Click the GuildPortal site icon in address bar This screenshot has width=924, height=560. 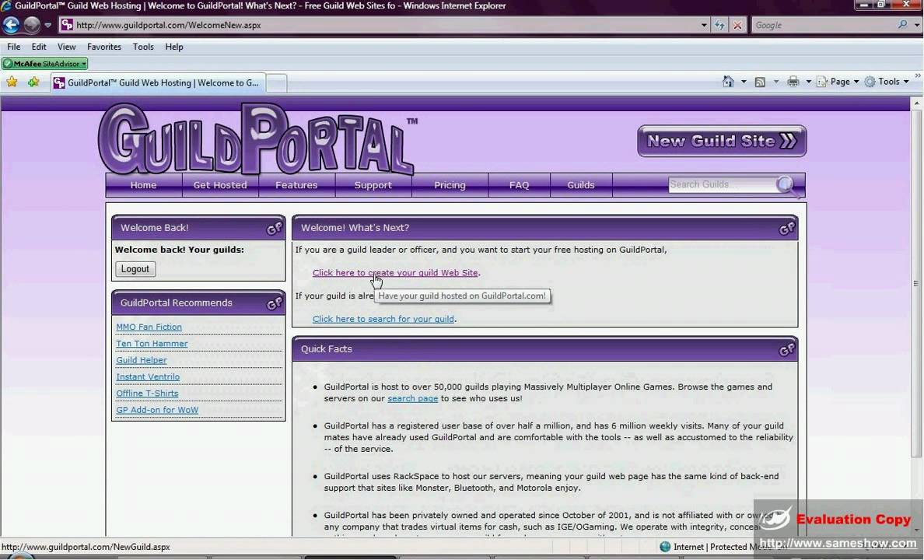click(67, 25)
